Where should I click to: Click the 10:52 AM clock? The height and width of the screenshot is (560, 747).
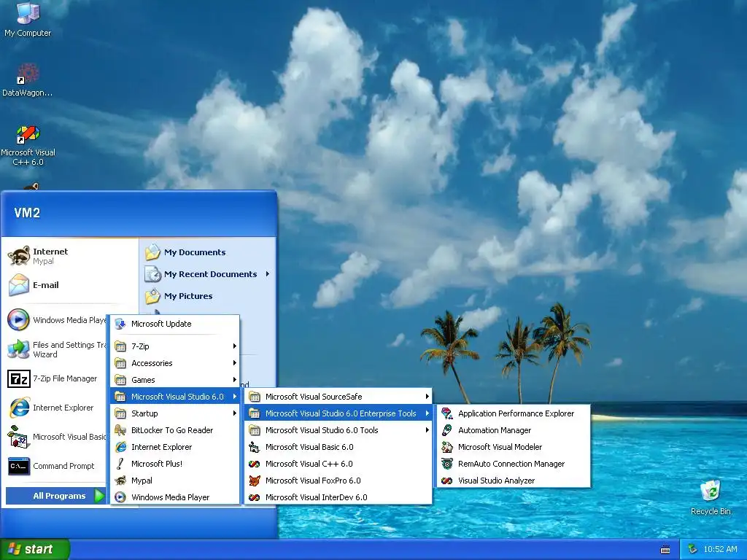[x=720, y=550]
